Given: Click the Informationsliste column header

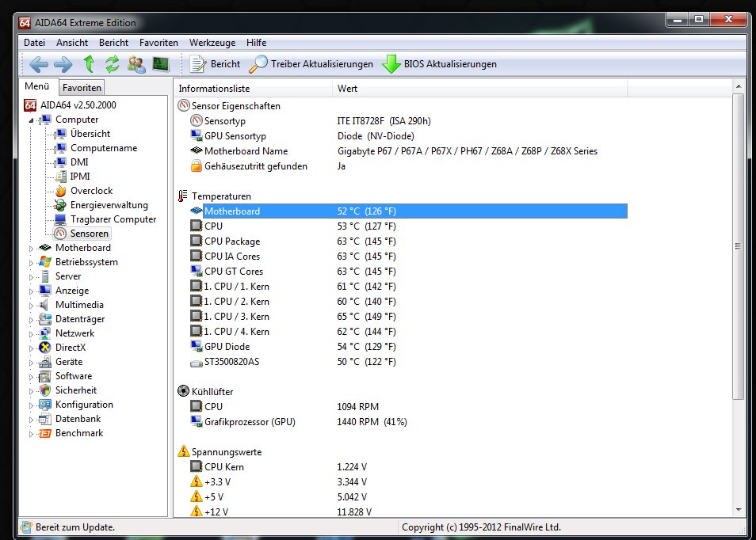Looking at the screenshot, I should (253, 88).
